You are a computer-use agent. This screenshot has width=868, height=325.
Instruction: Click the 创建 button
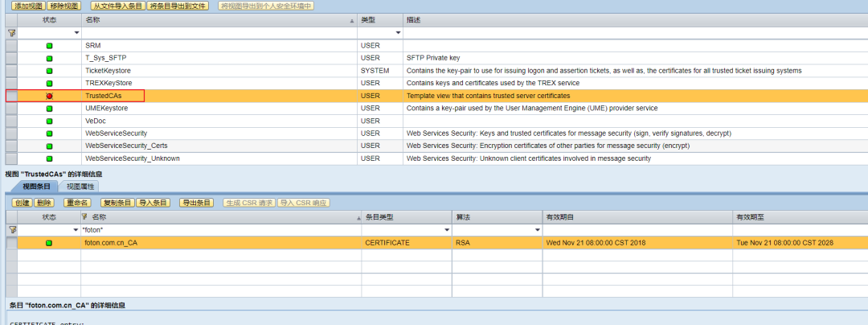(23, 203)
